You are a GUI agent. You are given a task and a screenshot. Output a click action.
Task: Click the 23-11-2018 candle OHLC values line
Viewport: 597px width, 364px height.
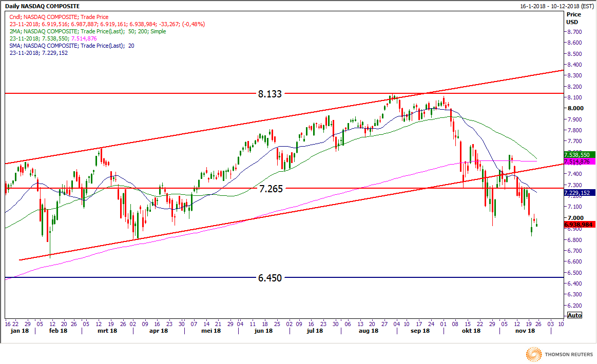coord(107,24)
